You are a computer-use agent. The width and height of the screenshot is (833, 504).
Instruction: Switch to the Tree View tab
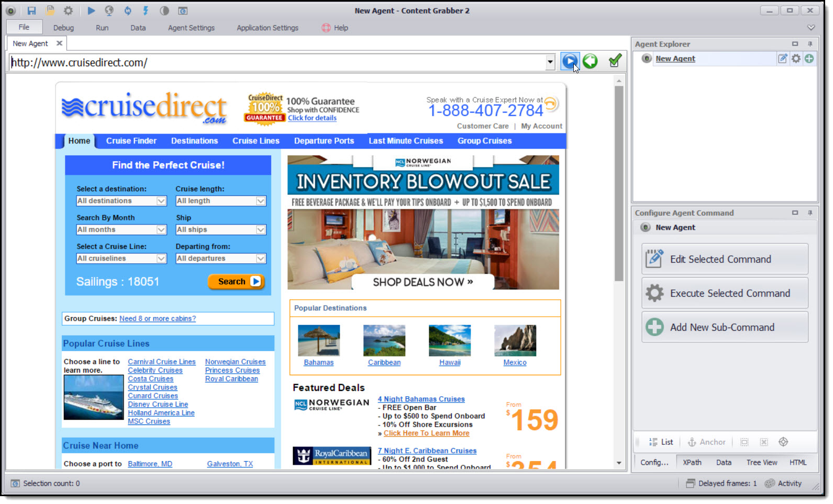pos(761,462)
